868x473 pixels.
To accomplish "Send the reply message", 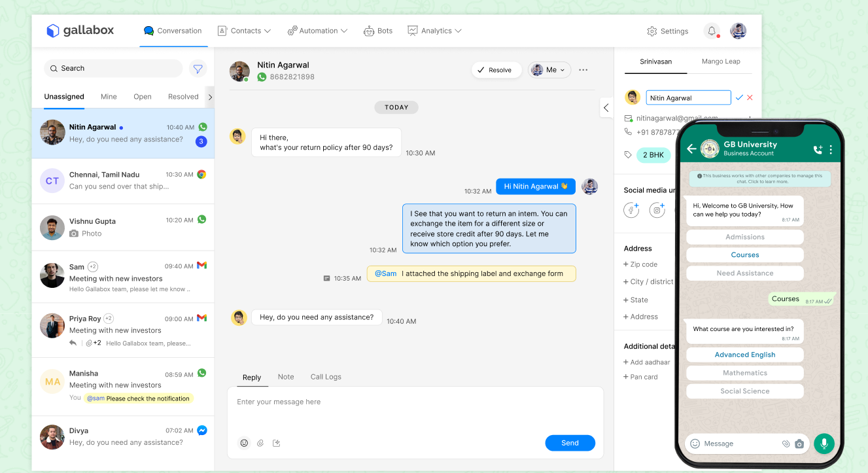I will tap(570, 443).
